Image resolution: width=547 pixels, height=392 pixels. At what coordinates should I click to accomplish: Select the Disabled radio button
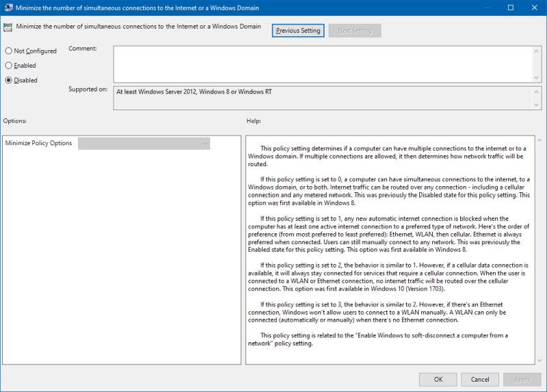point(9,80)
